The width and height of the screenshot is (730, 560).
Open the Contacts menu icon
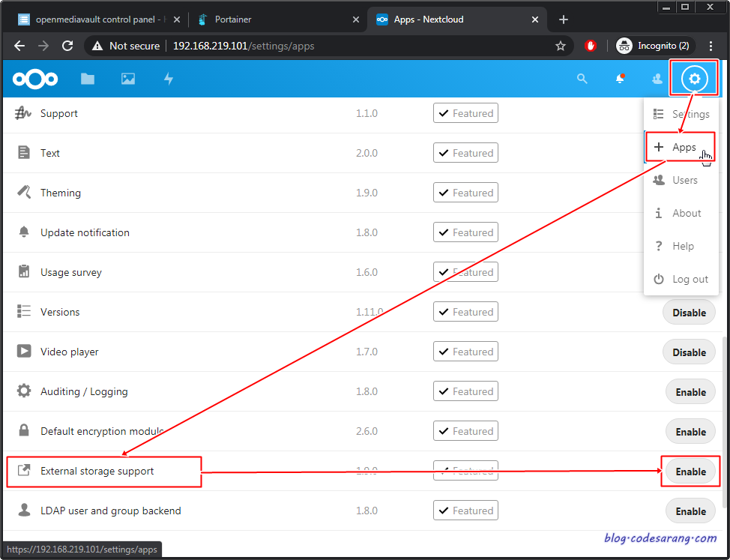click(x=657, y=79)
